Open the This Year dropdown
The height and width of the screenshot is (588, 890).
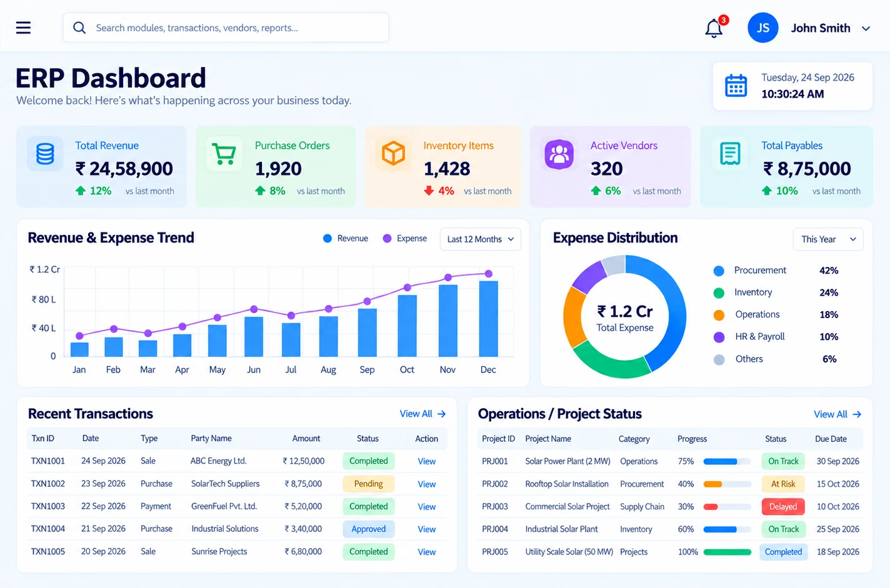[x=828, y=239]
